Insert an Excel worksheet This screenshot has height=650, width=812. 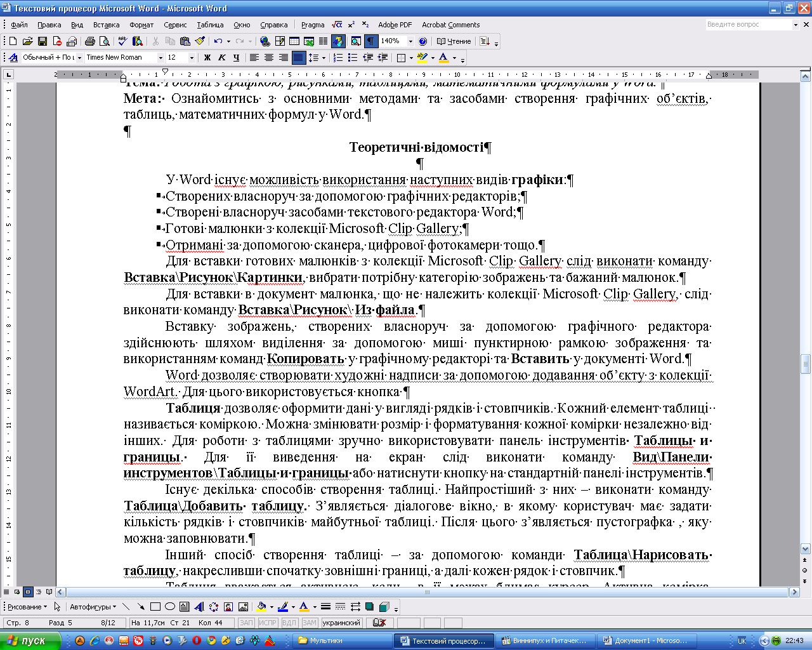point(309,41)
